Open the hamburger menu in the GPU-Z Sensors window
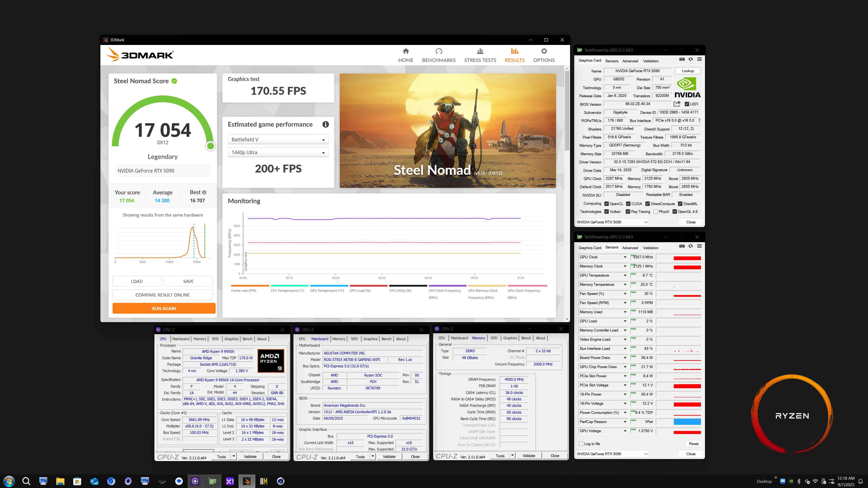 [700, 246]
